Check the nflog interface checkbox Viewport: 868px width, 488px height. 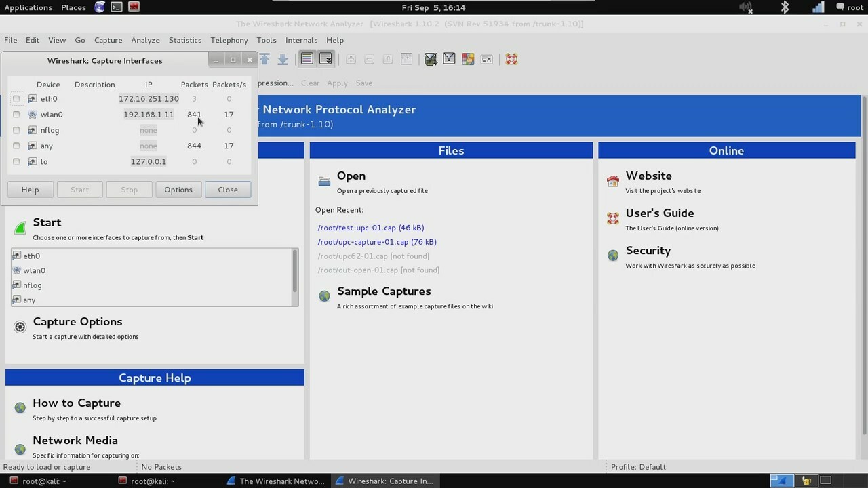pos(16,130)
